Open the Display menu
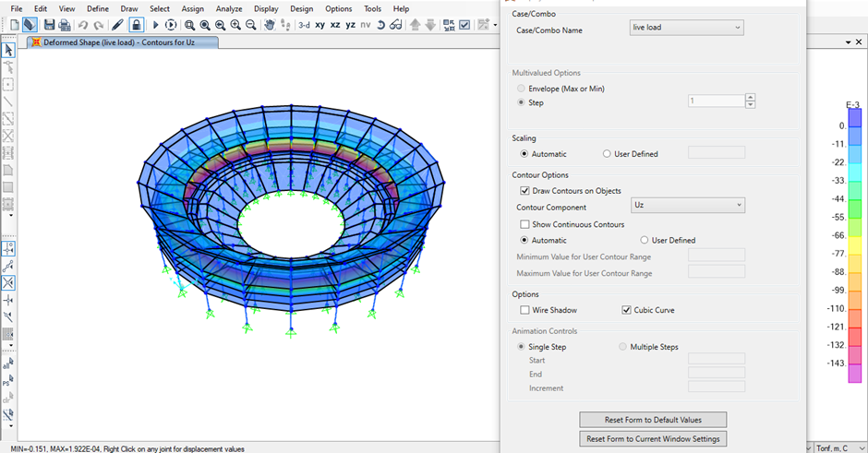Screen dimensions: 868x453 click(266, 9)
